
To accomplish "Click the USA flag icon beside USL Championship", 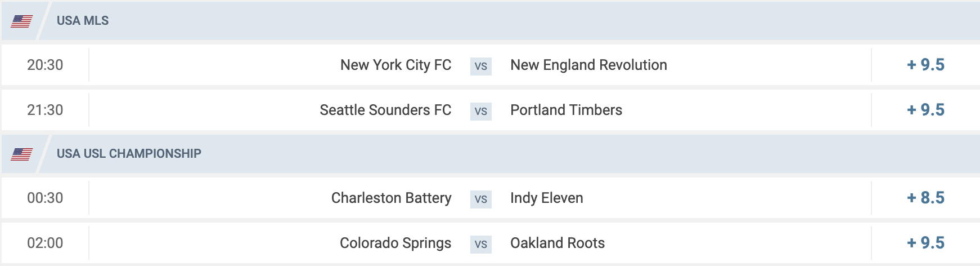I will pos(21,154).
